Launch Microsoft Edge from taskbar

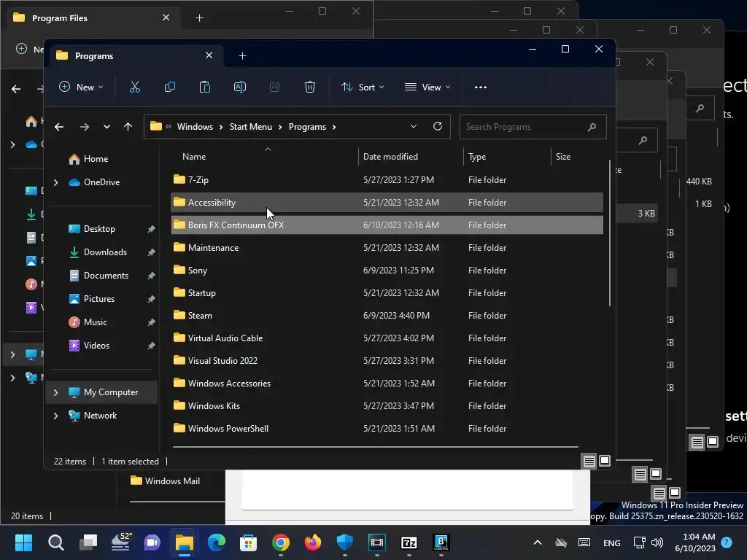(216, 542)
